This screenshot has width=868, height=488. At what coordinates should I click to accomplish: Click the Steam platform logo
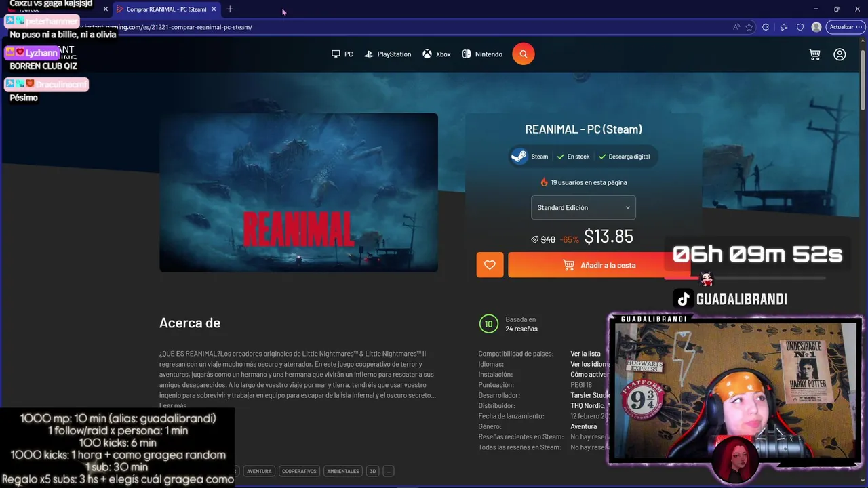point(519,157)
